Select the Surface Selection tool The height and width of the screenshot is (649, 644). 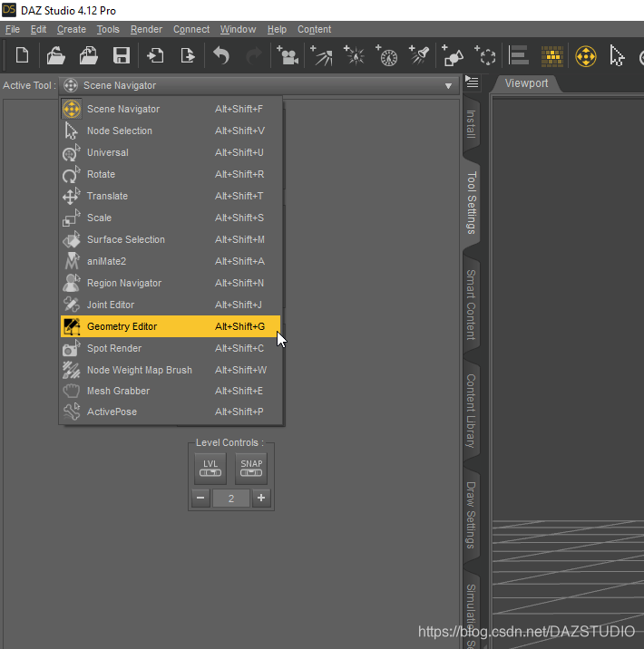pos(171,239)
